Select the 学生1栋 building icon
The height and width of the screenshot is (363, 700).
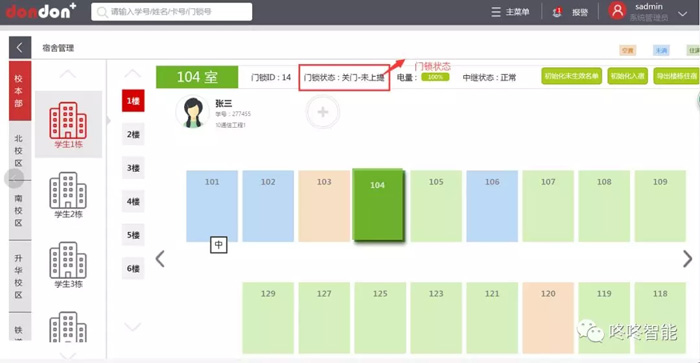68,121
